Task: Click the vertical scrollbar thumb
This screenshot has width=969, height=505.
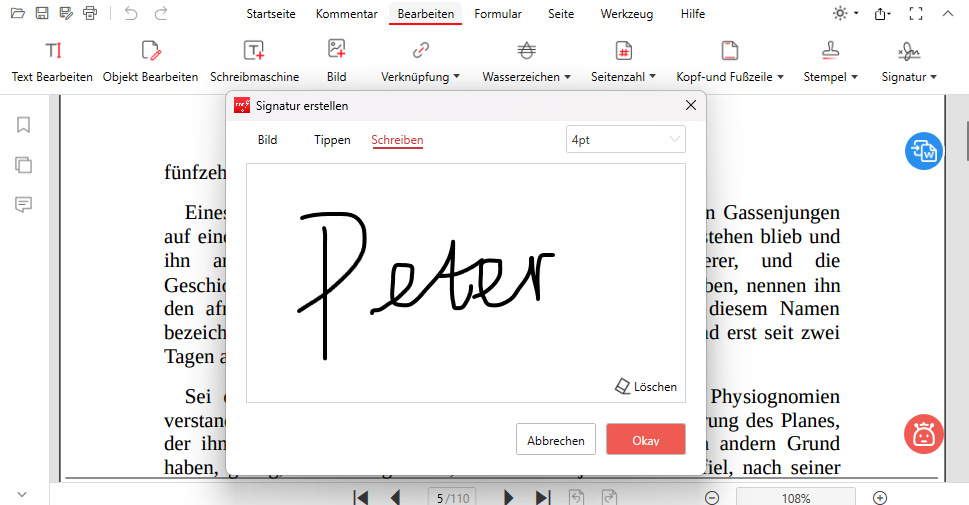Action: click(x=967, y=141)
